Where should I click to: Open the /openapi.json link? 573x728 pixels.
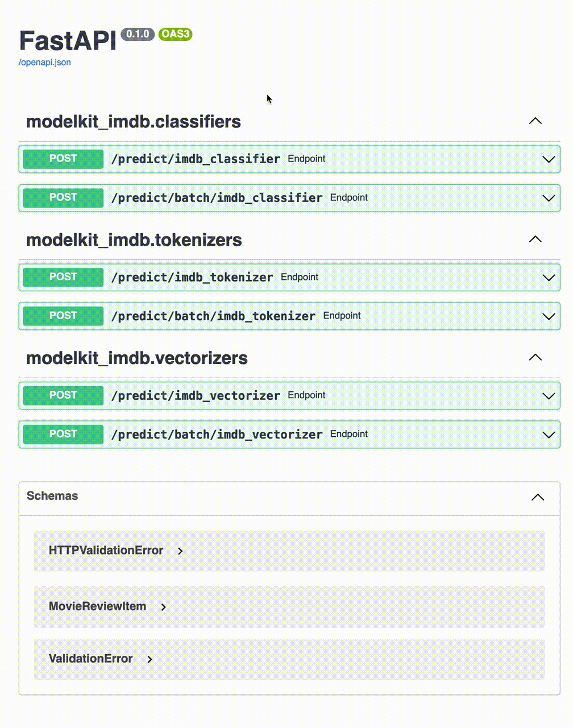(45, 63)
